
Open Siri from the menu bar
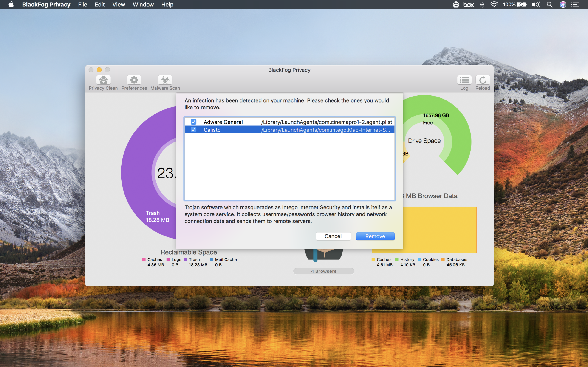[x=563, y=5]
